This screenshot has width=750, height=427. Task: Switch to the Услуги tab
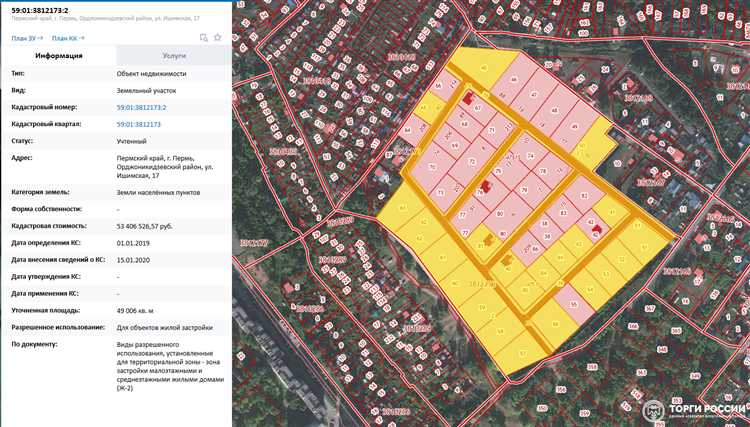click(x=174, y=56)
